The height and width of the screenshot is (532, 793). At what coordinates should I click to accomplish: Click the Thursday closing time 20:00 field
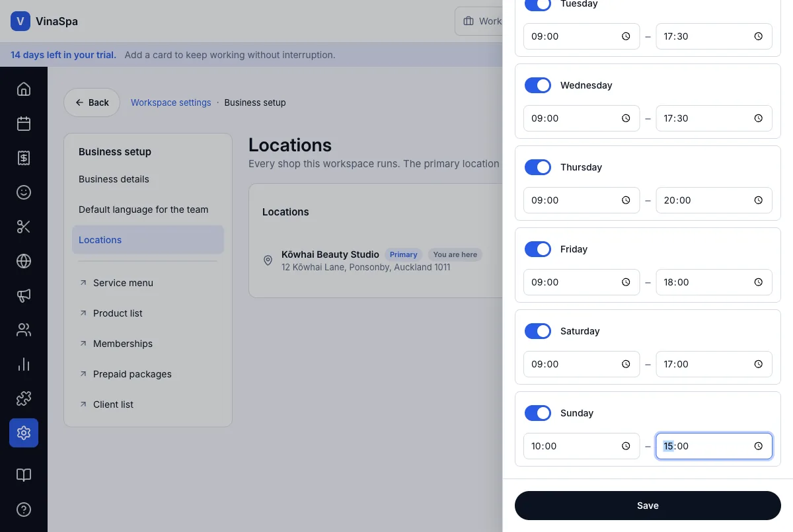(x=714, y=200)
